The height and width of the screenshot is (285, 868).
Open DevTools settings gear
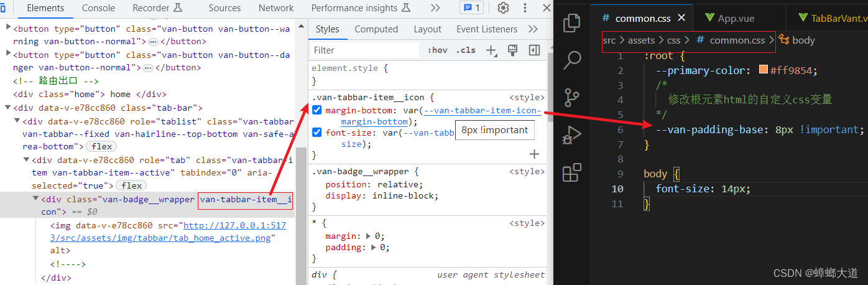pyautogui.click(x=503, y=8)
